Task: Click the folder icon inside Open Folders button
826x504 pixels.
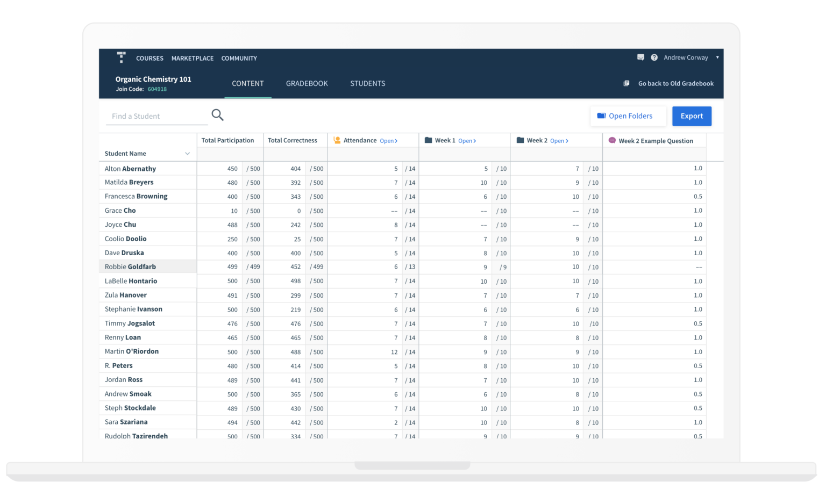Action: [602, 116]
